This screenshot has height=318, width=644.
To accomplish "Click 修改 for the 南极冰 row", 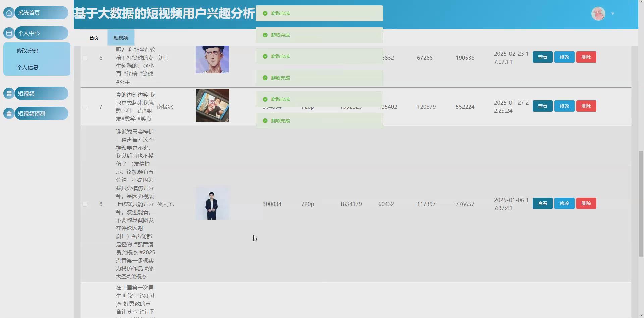I will tap(565, 106).
